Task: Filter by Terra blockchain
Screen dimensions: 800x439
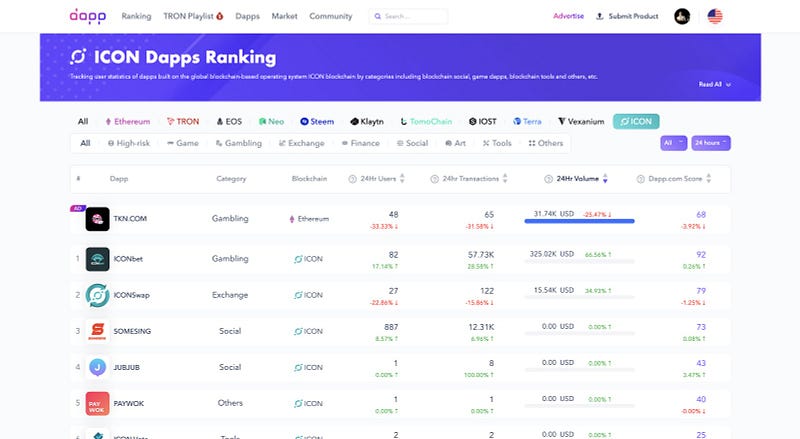Action: pos(527,121)
